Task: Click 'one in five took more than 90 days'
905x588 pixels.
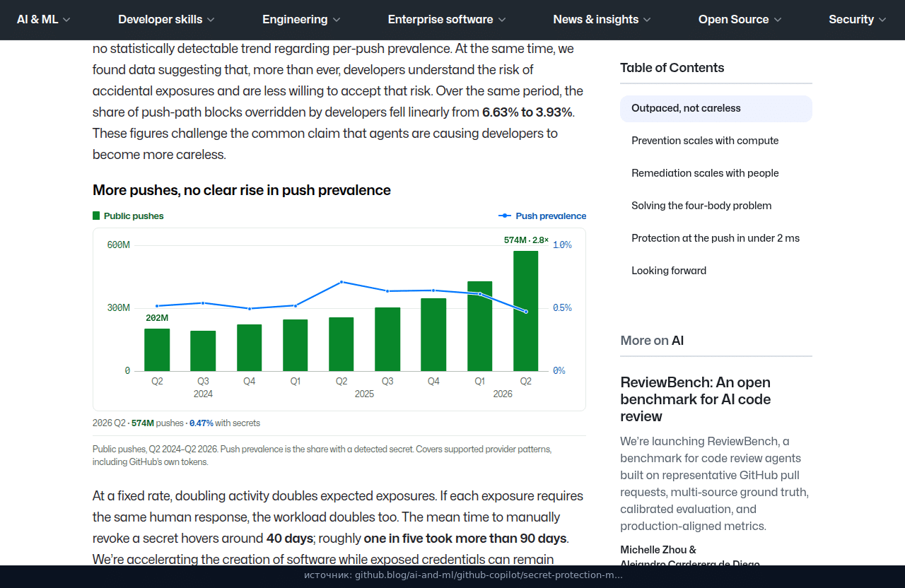Action: pyautogui.click(x=465, y=539)
